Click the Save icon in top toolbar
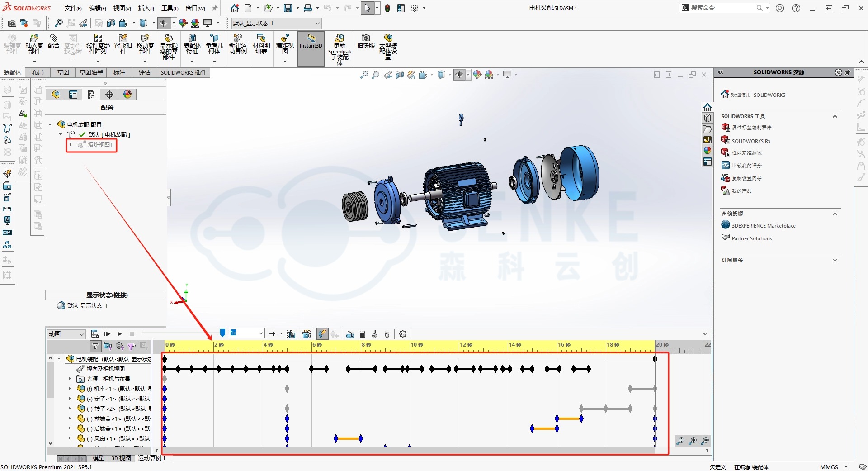 pos(288,8)
